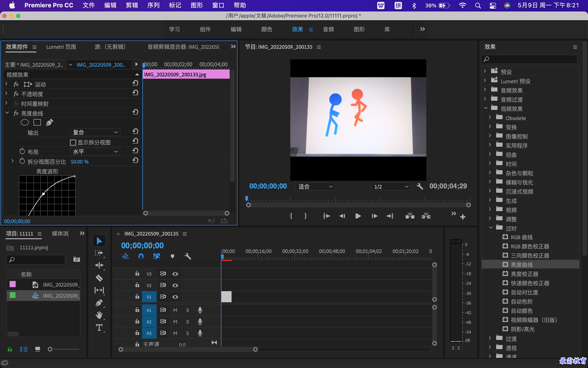Screen dimensions: 588x368
Task: Select the Type tool
Action: point(99,328)
